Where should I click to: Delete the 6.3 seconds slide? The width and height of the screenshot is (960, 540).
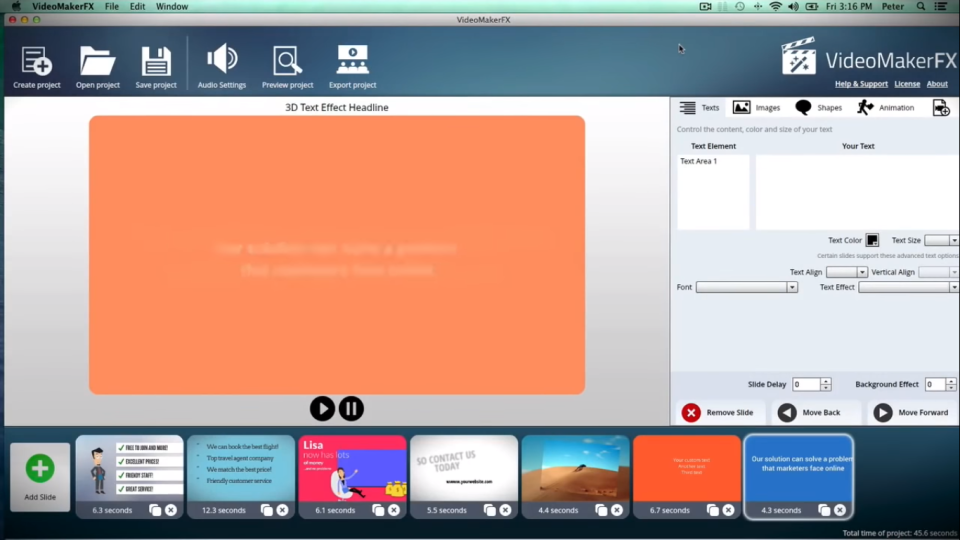[x=171, y=510]
